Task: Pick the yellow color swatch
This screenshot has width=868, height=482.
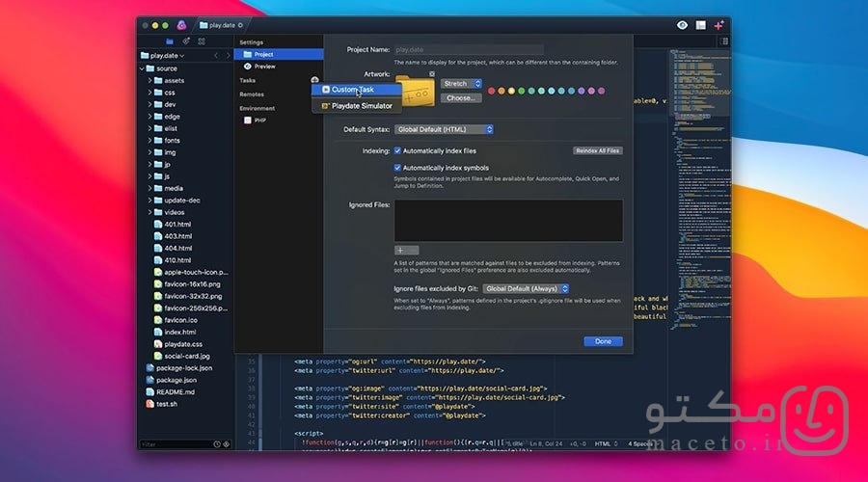Action: (511, 91)
